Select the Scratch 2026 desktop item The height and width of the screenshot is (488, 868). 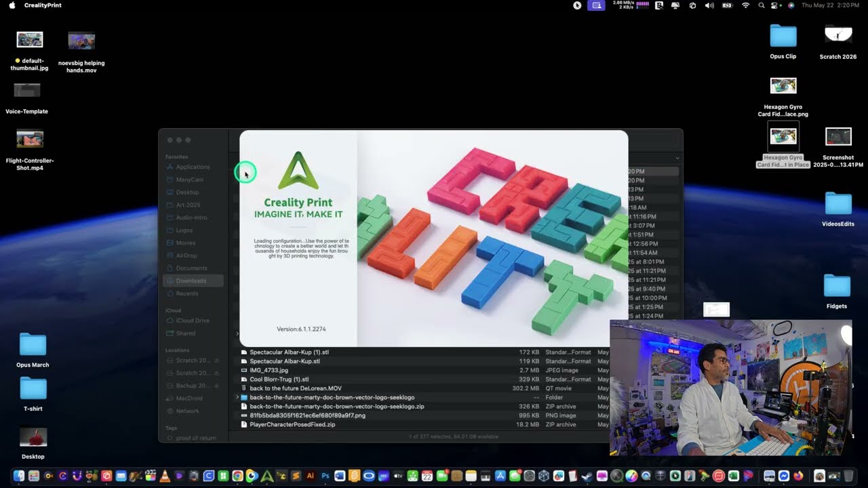838,42
